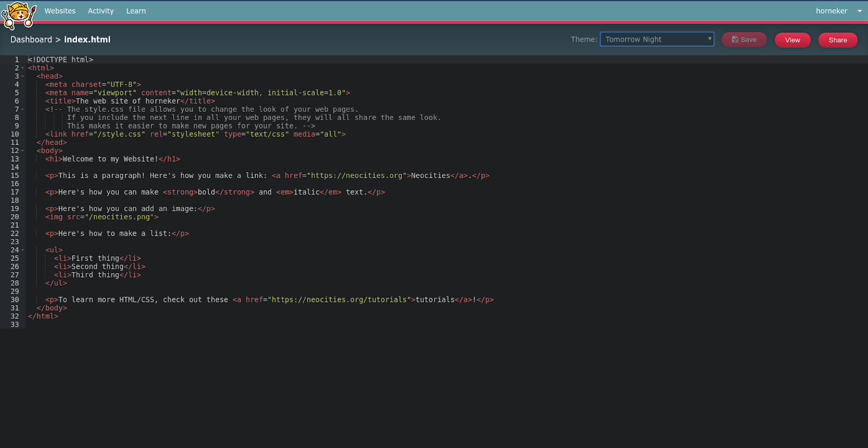Click line number 33 in gutter
Viewport: 868px width, 448px height.
[x=15, y=325]
